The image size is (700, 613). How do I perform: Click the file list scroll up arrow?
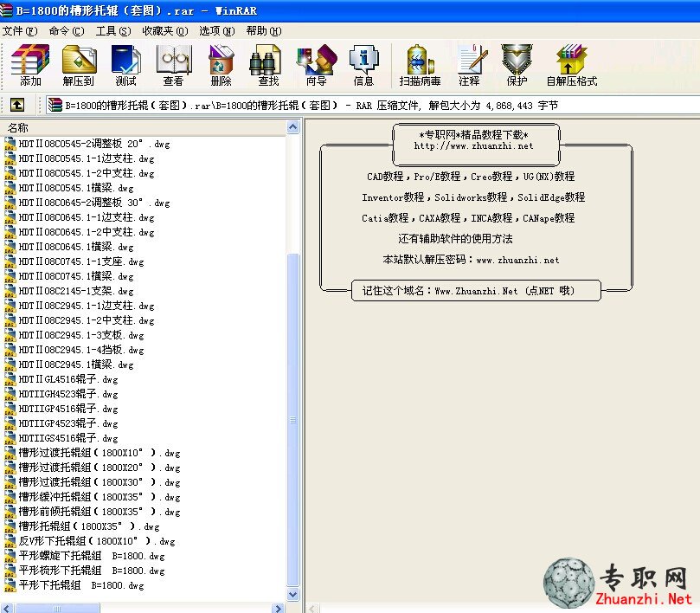coord(292,127)
